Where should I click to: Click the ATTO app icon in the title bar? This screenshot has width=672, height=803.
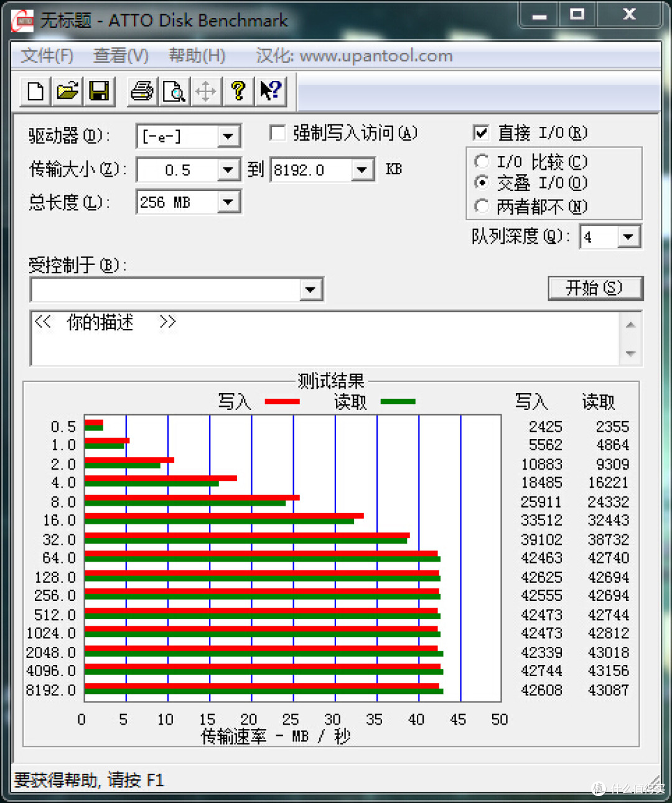click(22, 21)
